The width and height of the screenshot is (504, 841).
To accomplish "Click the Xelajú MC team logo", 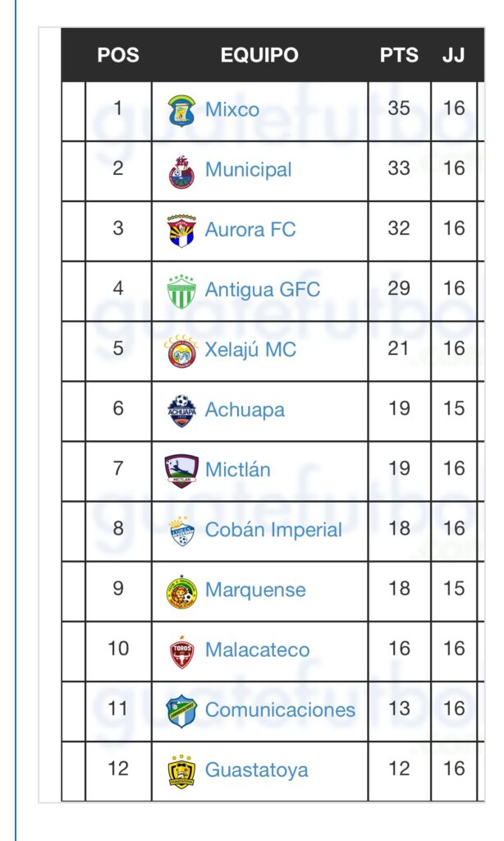I will (x=181, y=351).
